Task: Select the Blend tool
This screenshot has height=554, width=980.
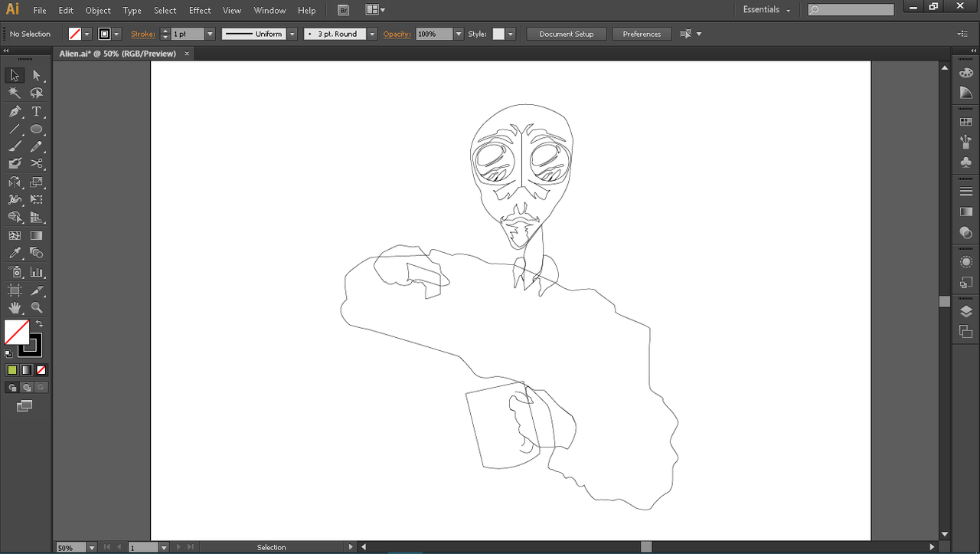Action: [x=37, y=254]
